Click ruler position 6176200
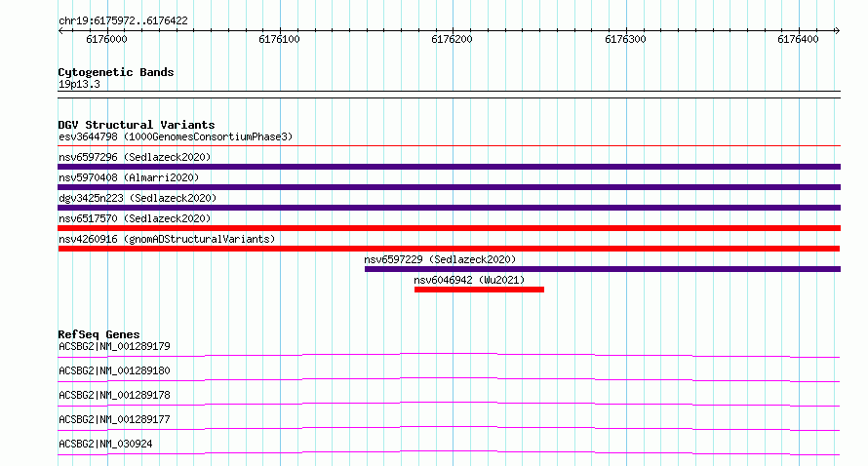The image size is (868, 466). (x=452, y=39)
